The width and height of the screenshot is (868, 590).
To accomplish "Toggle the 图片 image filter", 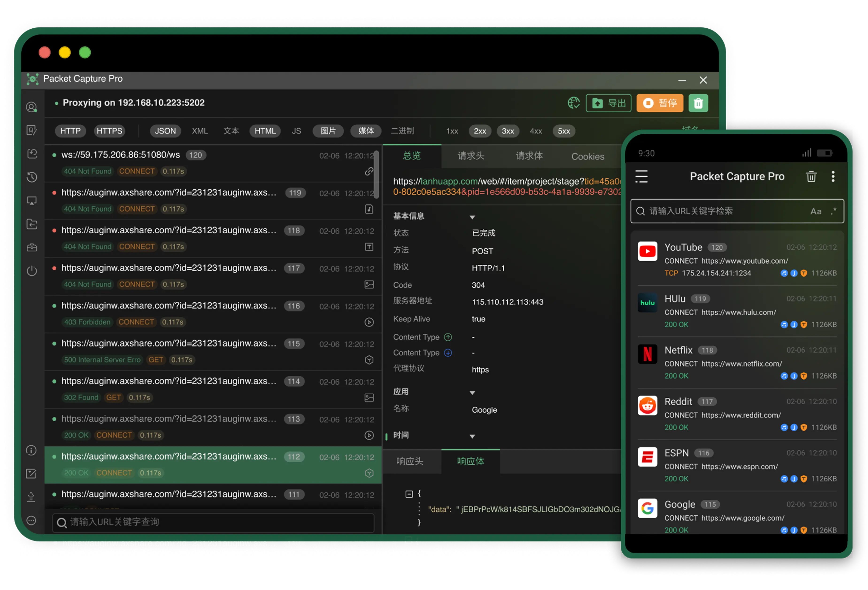I will (x=328, y=131).
